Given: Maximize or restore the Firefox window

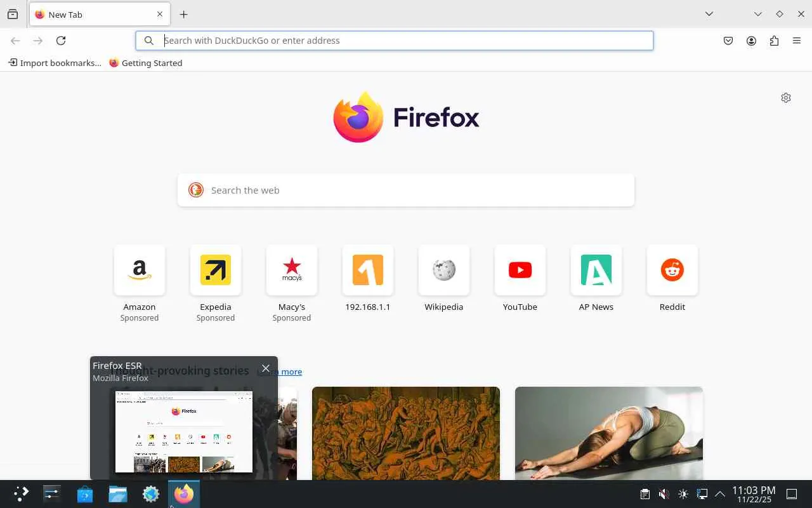Looking at the screenshot, I should (780, 14).
